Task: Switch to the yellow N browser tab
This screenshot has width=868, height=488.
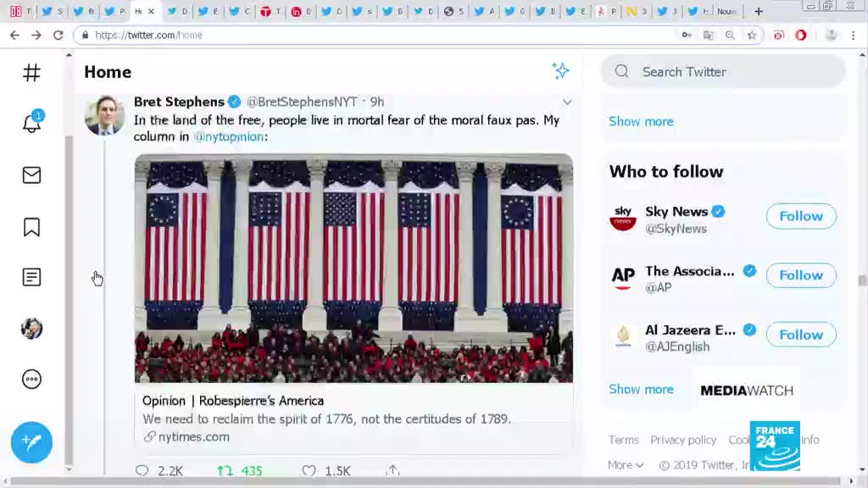Action: 637,11
